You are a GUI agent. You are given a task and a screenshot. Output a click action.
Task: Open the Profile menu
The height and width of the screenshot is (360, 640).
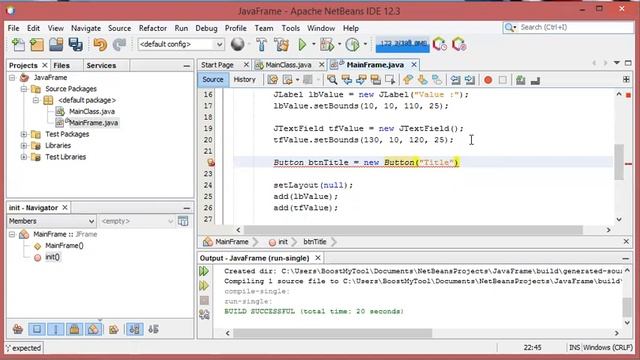(236, 28)
